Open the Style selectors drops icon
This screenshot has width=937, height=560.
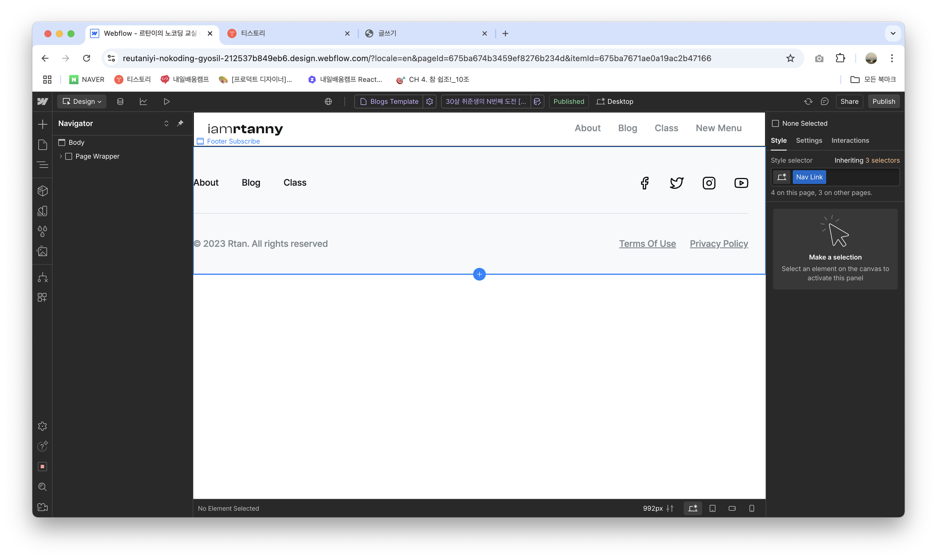click(43, 231)
